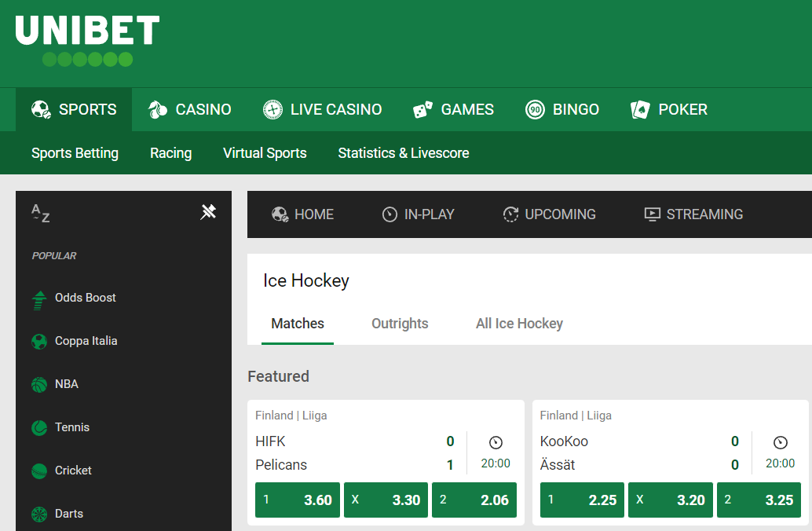This screenshot has height=531, width=812.
Task: Click the Featured section heading
Action: pos(279,376)
